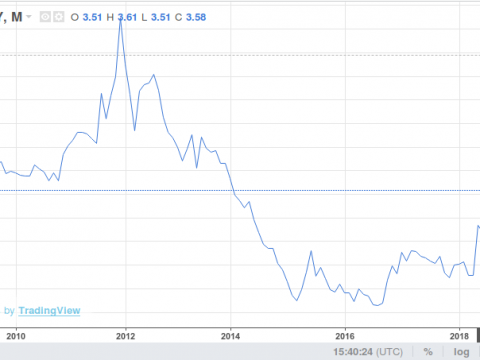Image resolution: width=480 pixels, height=360 pixels.
Task: Toggle the eye visibility icon beside the series title
Action: [x=45, y=17]
